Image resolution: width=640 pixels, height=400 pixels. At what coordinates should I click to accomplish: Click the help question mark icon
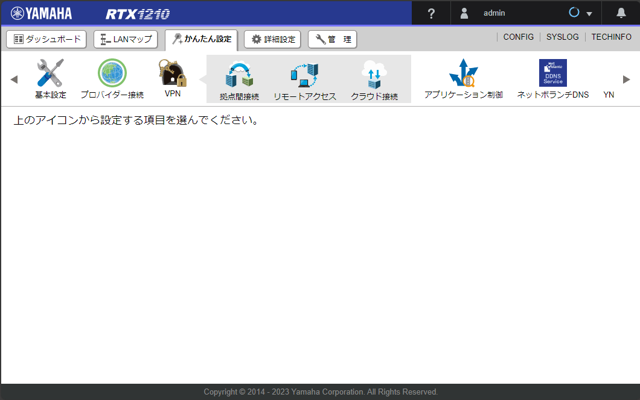431,13
